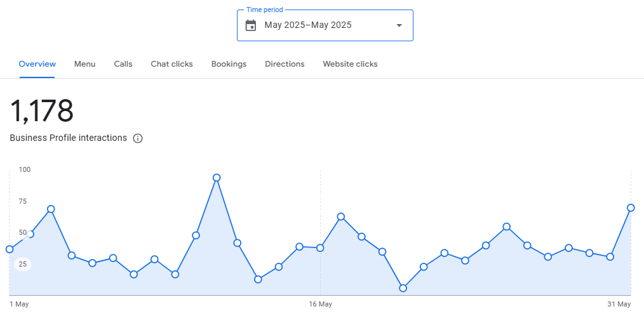Open the Directions tab
Screen dimensions: 644x323
coord(285,64)
